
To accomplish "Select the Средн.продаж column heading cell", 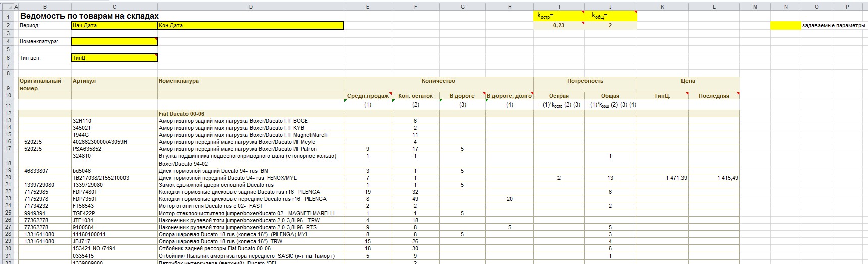I will 368,96.
